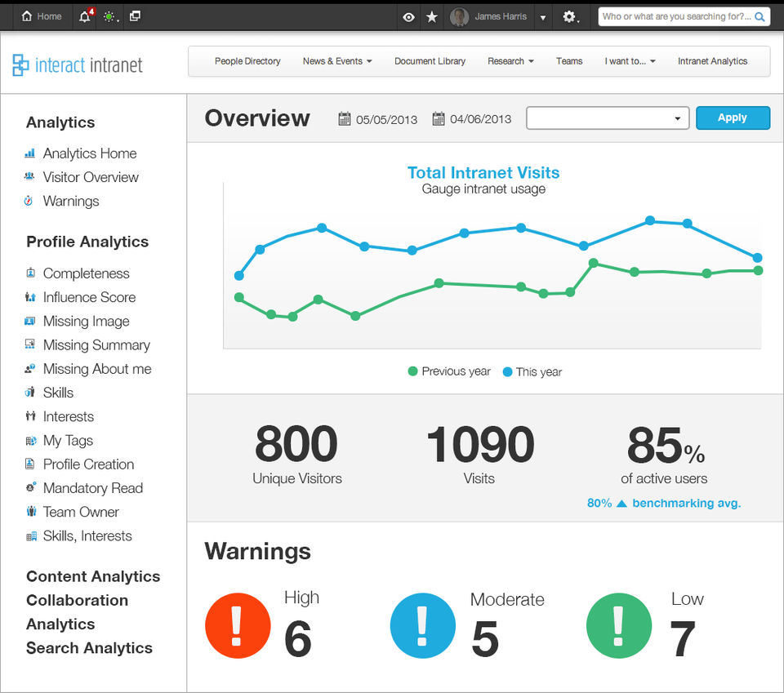Click the 05/05/2013 start date
Image resolution: width=784 pixels, height=693 pixels.
(x=386, y=119)
